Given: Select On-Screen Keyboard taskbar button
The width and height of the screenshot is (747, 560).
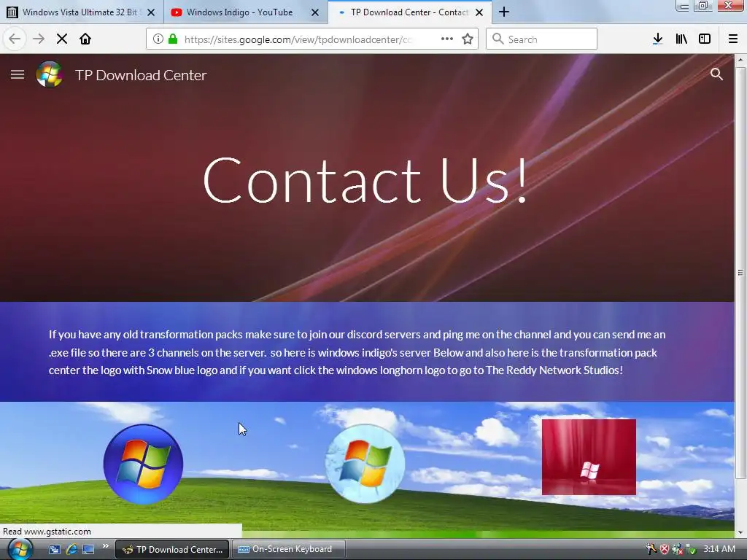Looking at the screenshot, I should (289, 549).
